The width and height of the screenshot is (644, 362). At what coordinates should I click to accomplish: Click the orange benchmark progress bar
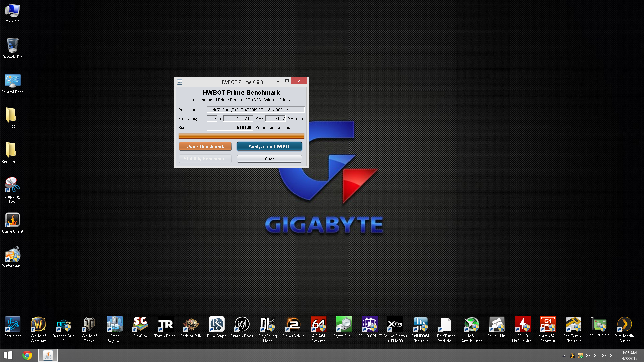point(241,136)
